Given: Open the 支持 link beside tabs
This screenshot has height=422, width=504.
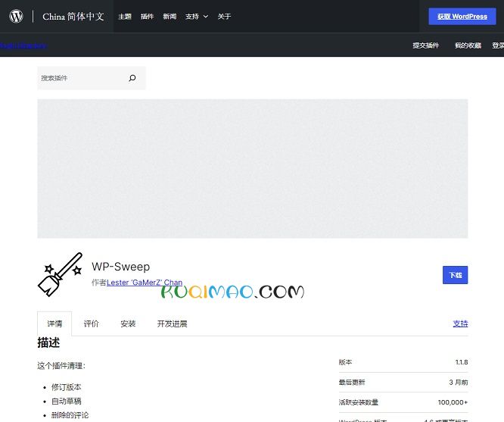Looking at the screenshot, I should pyautogui.click(x=460, y=324).
